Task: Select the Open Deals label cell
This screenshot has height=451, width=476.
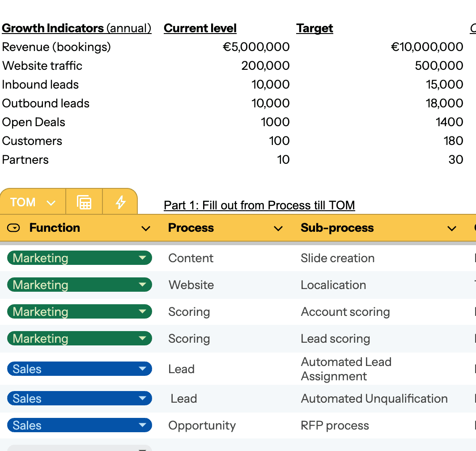Action: tap(34, 122)
